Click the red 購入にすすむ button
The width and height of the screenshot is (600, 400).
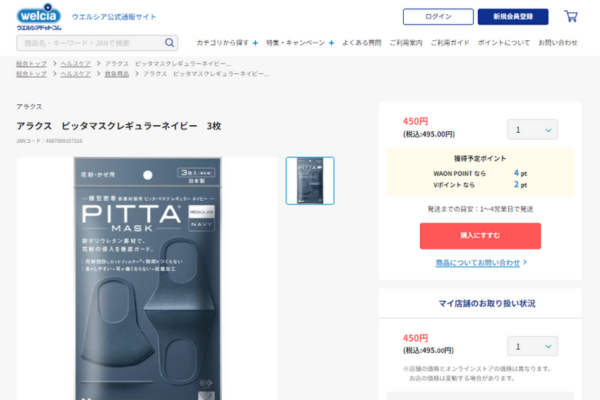pyautogui.click(x=480, y=236)
